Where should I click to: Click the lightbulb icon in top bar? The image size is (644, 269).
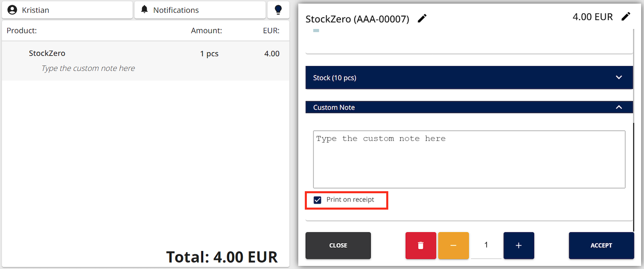coord(278,10)
